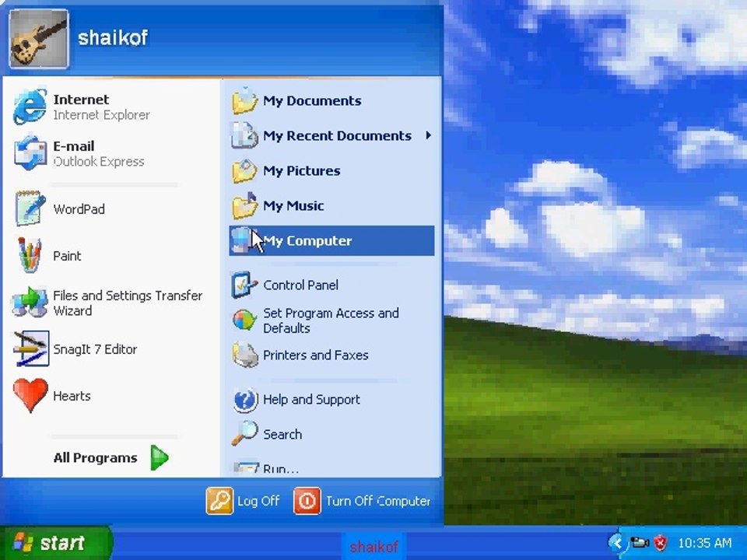Click the shaikof username header text
747x560 pixels.
[x=112, y=37]
